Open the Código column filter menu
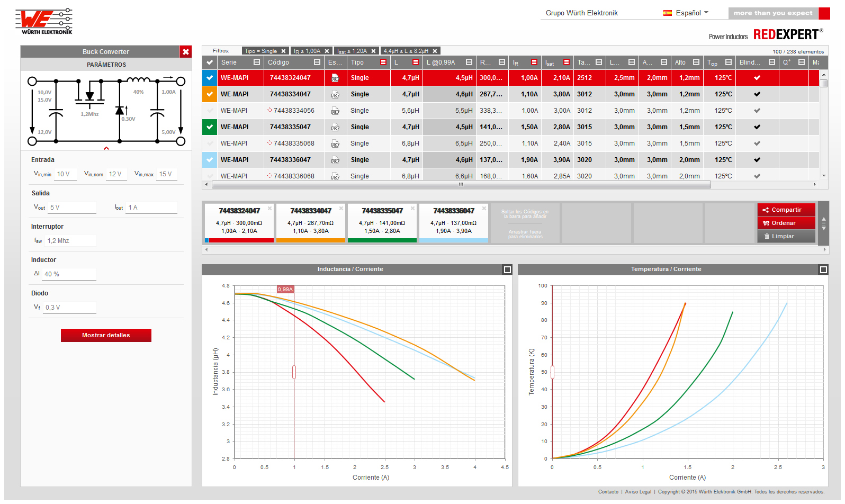 317,62
